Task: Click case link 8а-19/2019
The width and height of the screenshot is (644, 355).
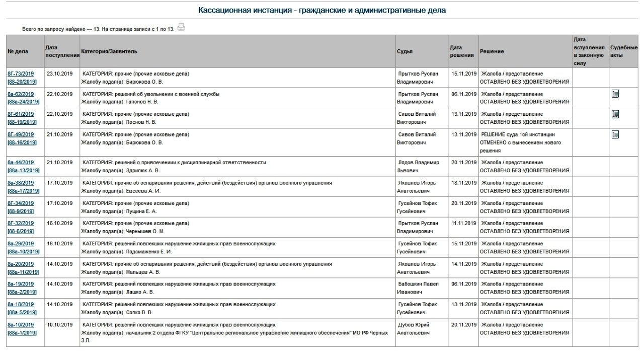Action: click(21, 284)
